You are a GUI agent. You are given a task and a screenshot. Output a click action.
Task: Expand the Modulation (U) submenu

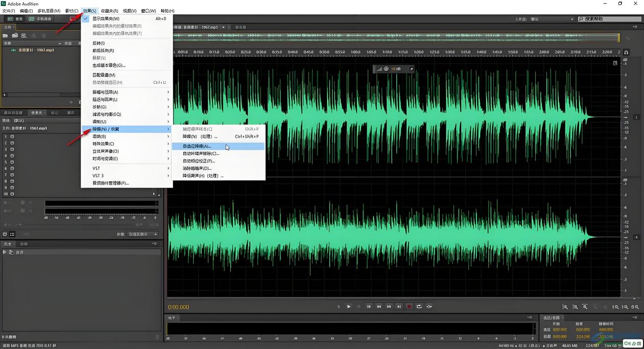(127, 122)
